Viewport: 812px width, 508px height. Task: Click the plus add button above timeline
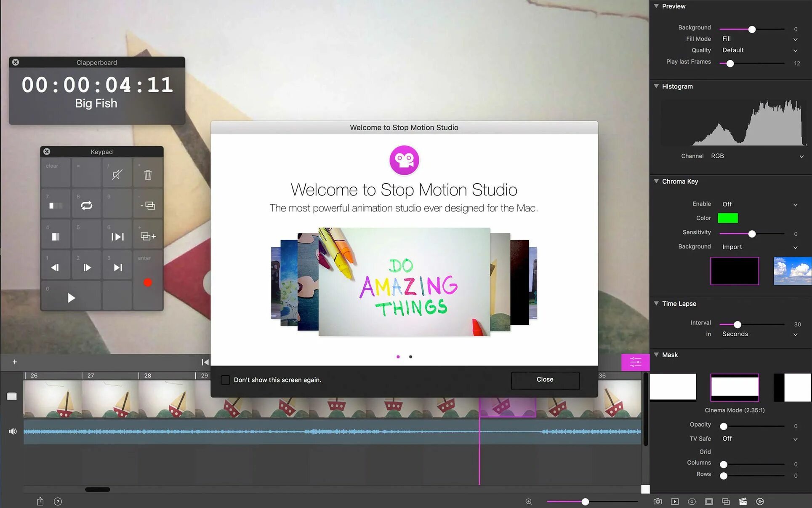point(15,362)
